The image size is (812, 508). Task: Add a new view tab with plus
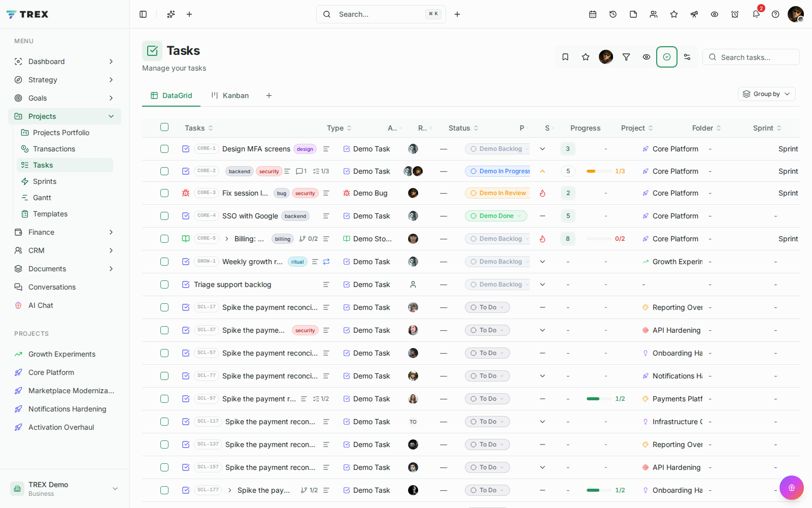coord(269,96)
